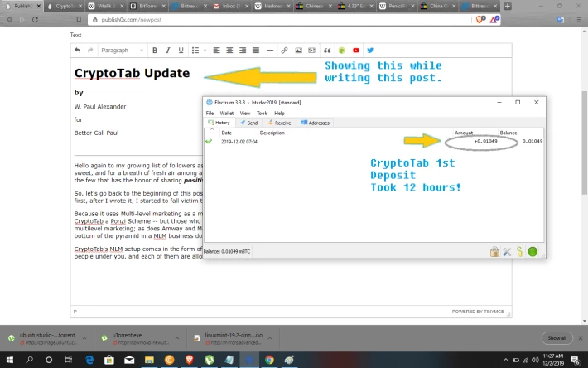Viewport: 588px width, 368px height.
Task: Open Google Chrome from the taskbar
Action: pos(269,360)
